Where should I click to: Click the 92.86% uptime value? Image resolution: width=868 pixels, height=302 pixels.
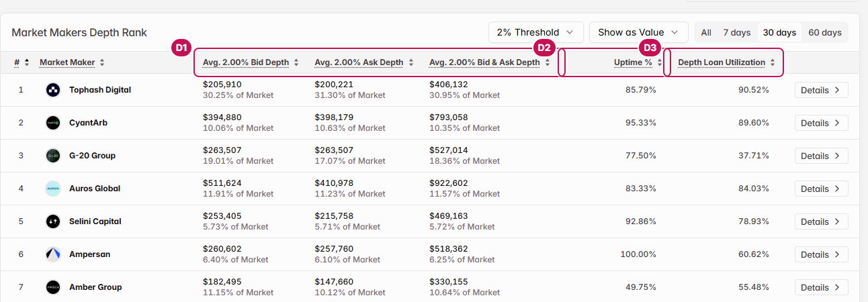pyautogui.click(x=641, y=221)
